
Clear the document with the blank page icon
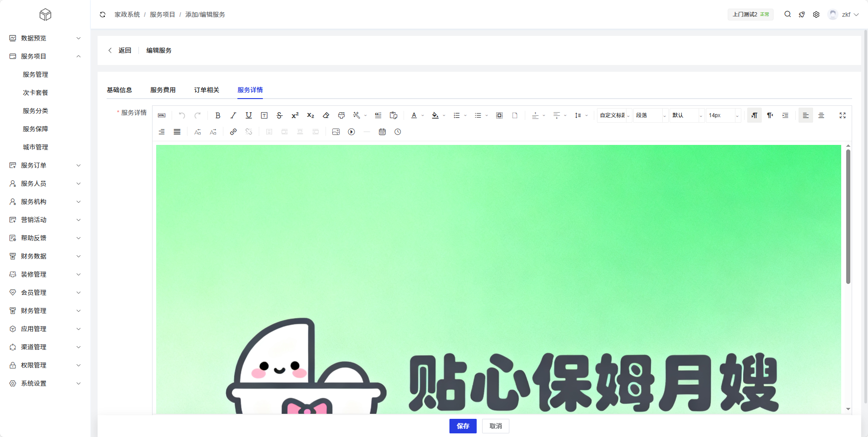tap(515, 115)
